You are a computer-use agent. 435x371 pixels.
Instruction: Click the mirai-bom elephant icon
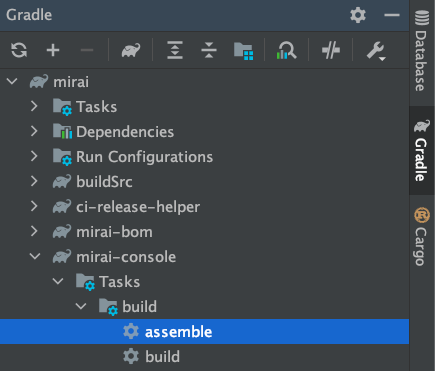[62, 231]
